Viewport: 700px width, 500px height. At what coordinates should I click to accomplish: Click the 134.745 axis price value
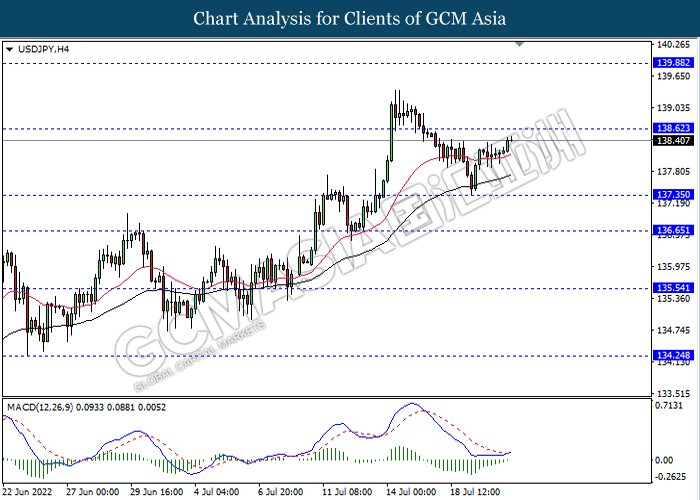tap(673, 330)
